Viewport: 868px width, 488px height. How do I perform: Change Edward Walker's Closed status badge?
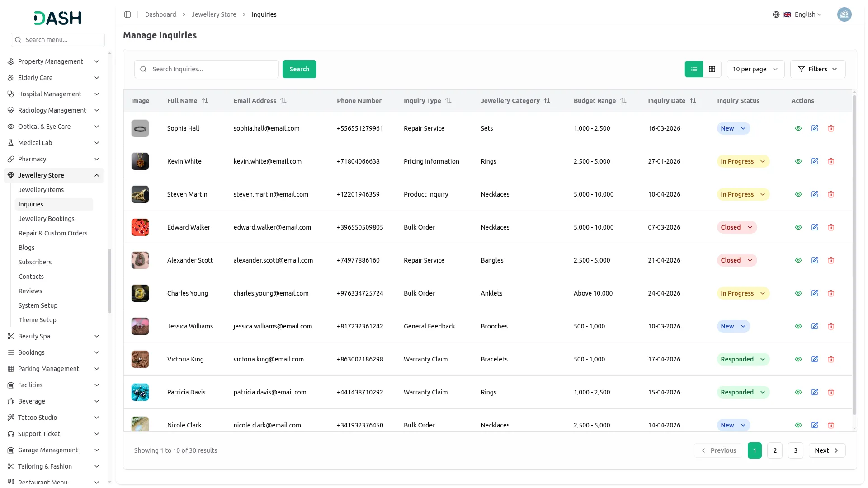click(736, 227)
